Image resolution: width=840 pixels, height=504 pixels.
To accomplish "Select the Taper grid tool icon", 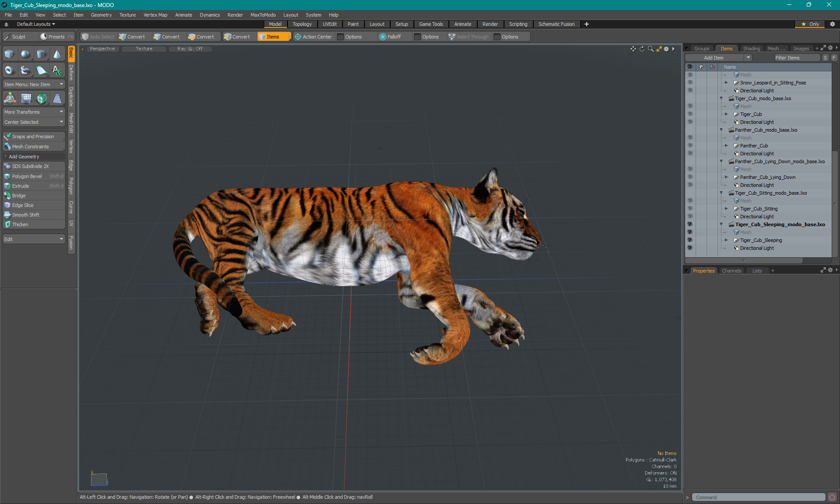I will coord(57,98).
